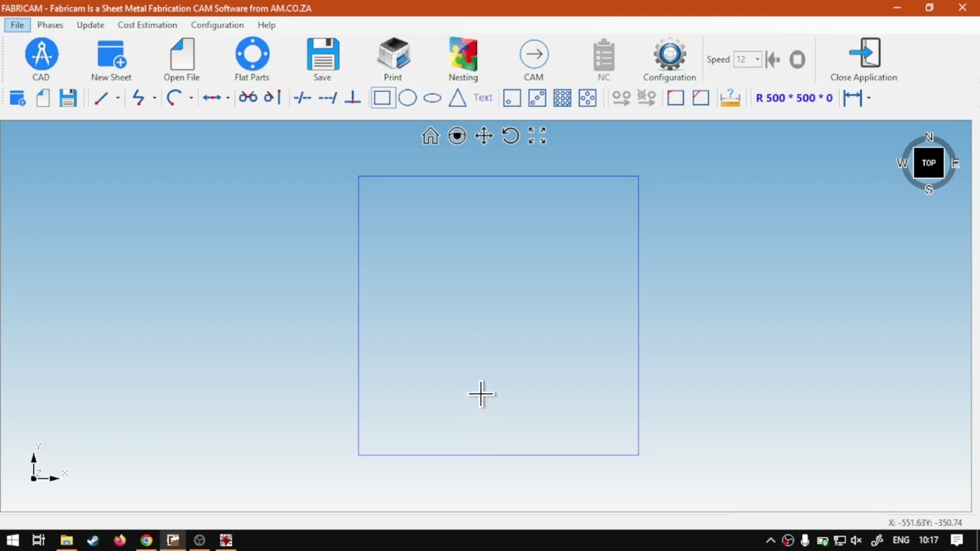Open the Cost Estimation menu

point(147,25)
